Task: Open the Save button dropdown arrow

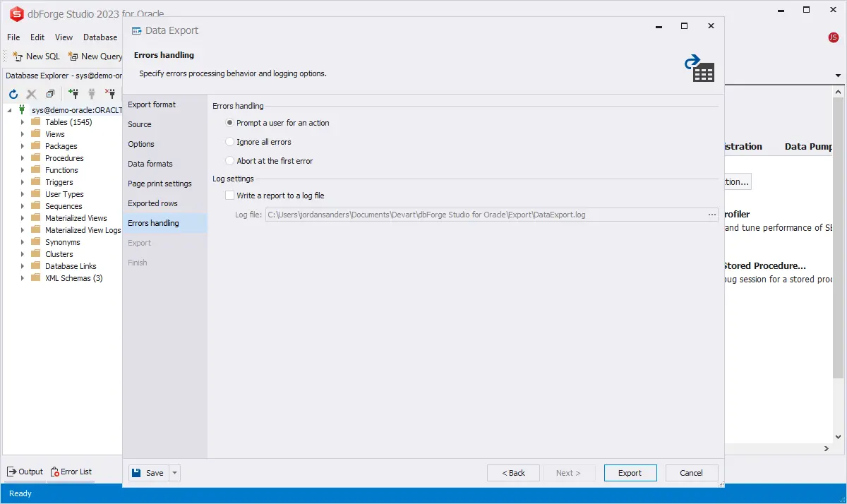Action: coord(175,473)
